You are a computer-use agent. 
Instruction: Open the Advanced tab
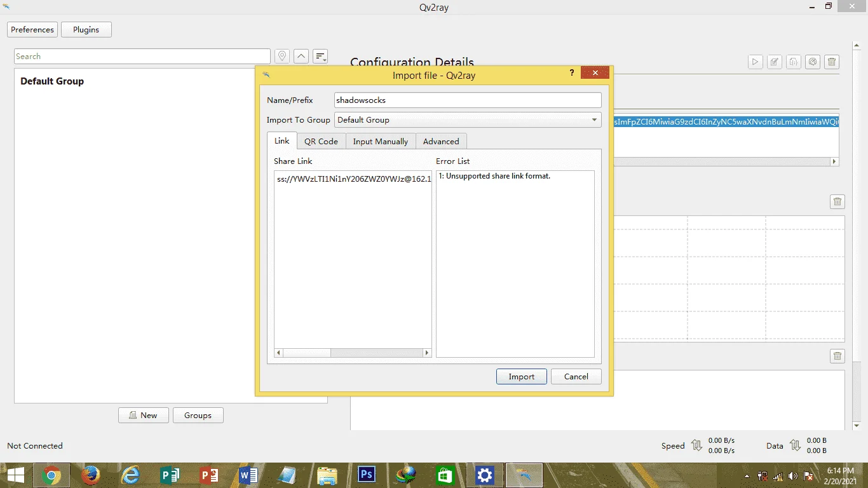pos(441,141)
